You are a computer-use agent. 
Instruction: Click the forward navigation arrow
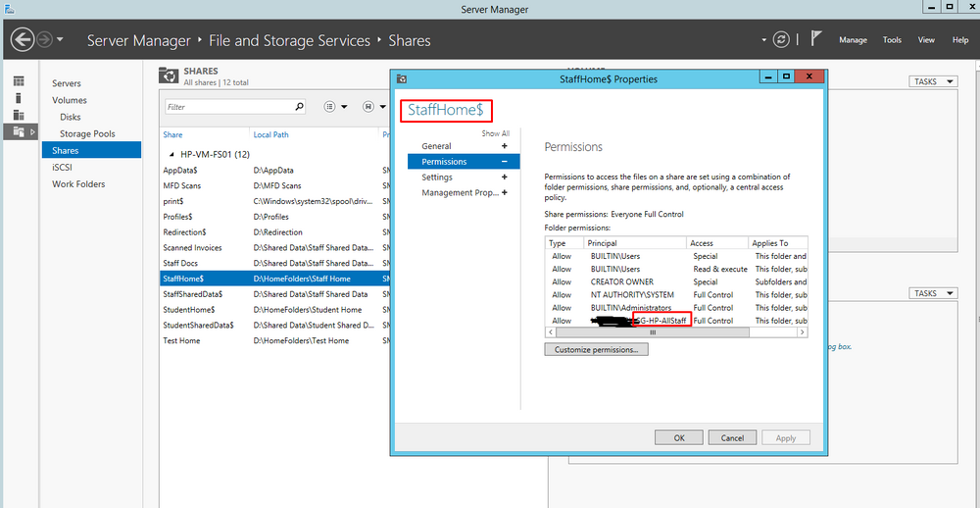45,40
